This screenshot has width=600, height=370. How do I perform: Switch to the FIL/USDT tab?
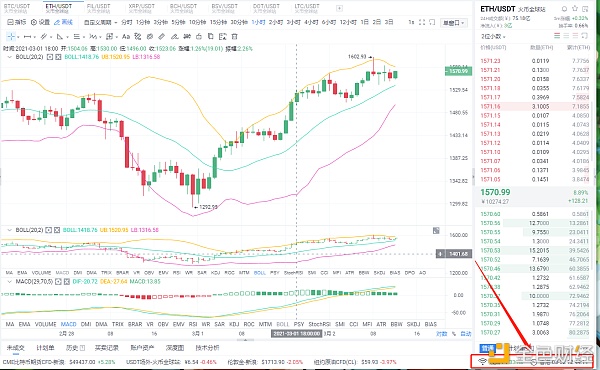click(98, 8)
